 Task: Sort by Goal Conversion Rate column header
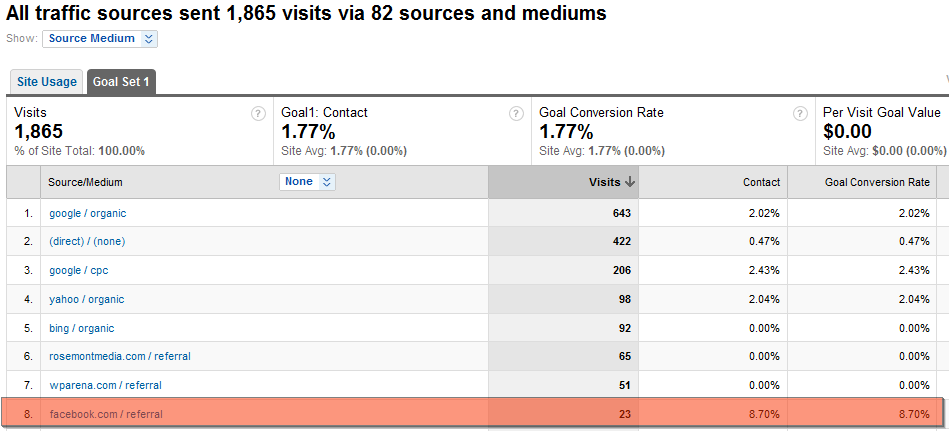pyautogui.click(x=878, y=182)
